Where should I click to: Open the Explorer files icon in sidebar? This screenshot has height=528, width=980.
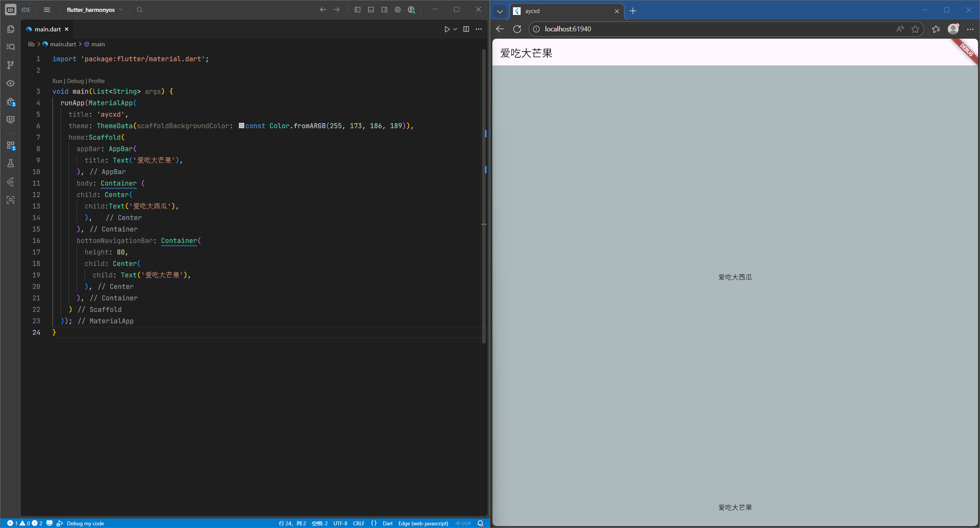tap(11, 29)
